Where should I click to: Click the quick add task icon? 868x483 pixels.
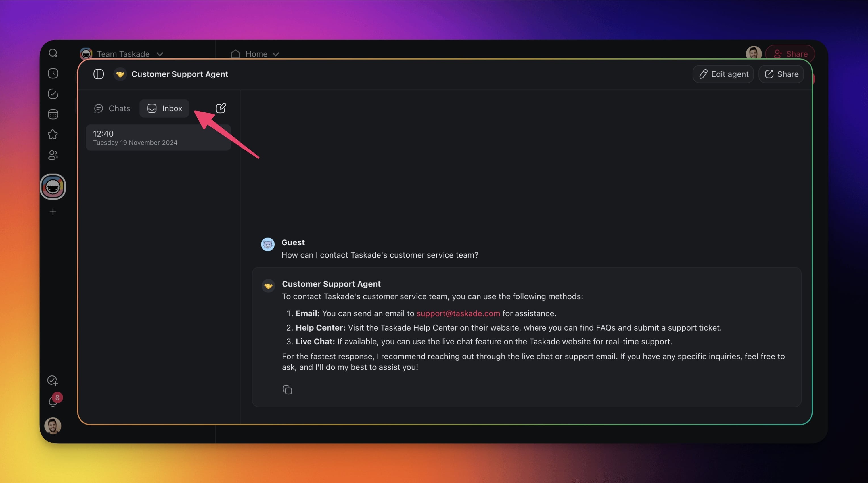53,380
